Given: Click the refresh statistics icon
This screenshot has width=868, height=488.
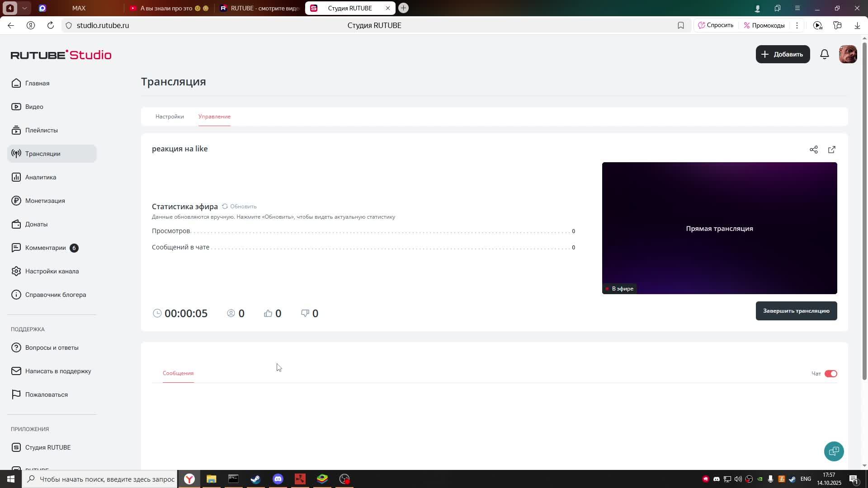Looking at the screenshot, I should (225, 206).
